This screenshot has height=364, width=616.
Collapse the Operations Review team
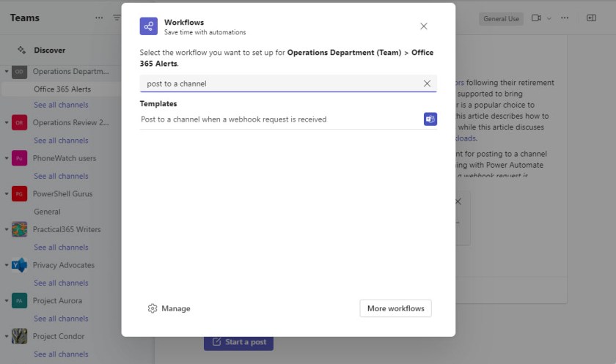[7, 123]
